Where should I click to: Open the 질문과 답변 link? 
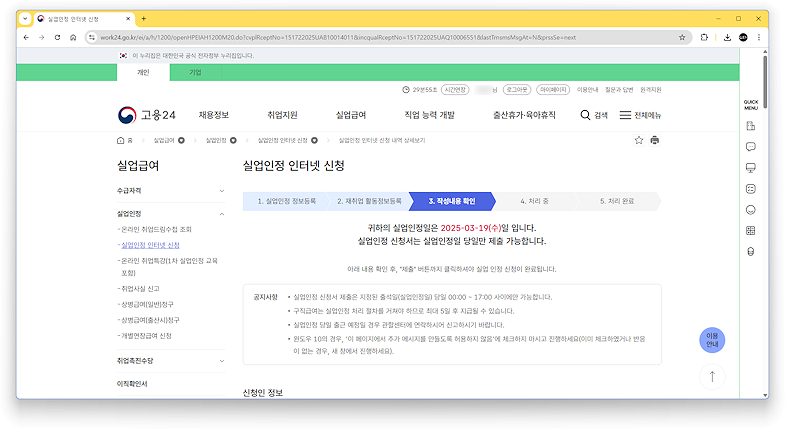(619, 90)
